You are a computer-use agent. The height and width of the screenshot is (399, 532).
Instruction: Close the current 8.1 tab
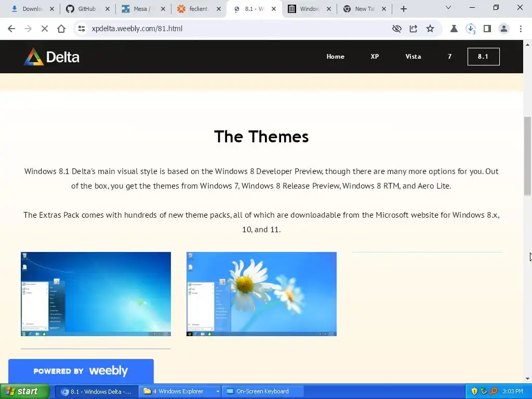coord(274,9)
